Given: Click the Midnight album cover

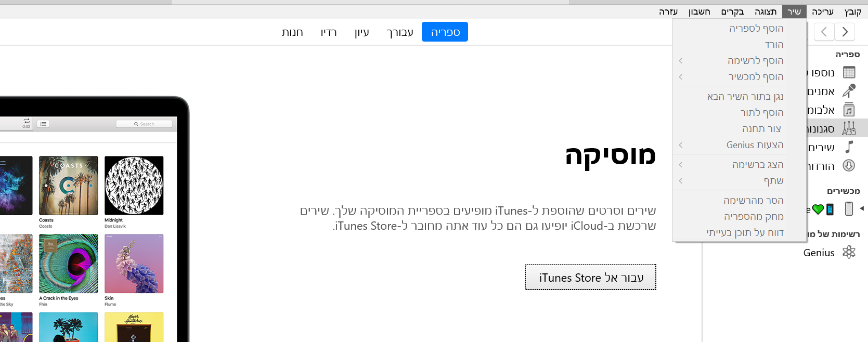Looking at the screenshot, I should click(134, 186).
